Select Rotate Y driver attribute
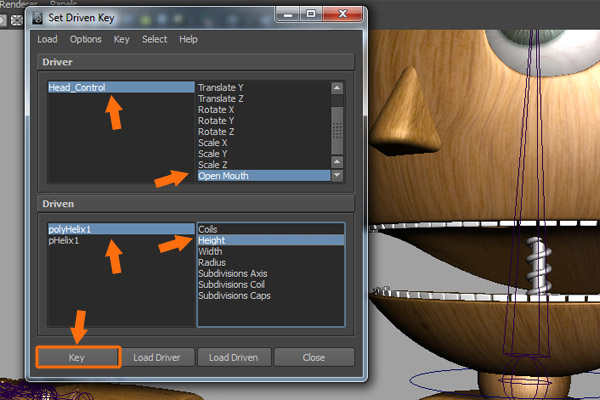 (263, 121)
